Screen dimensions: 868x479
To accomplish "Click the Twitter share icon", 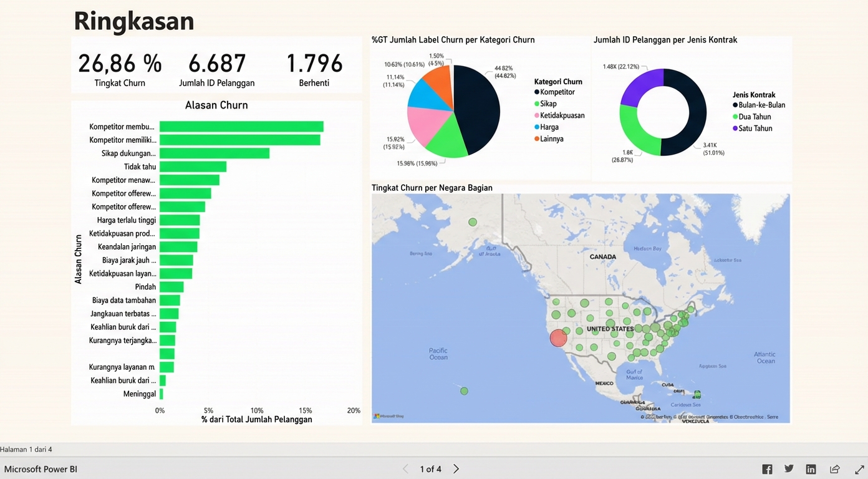I will tap(789, 469).
